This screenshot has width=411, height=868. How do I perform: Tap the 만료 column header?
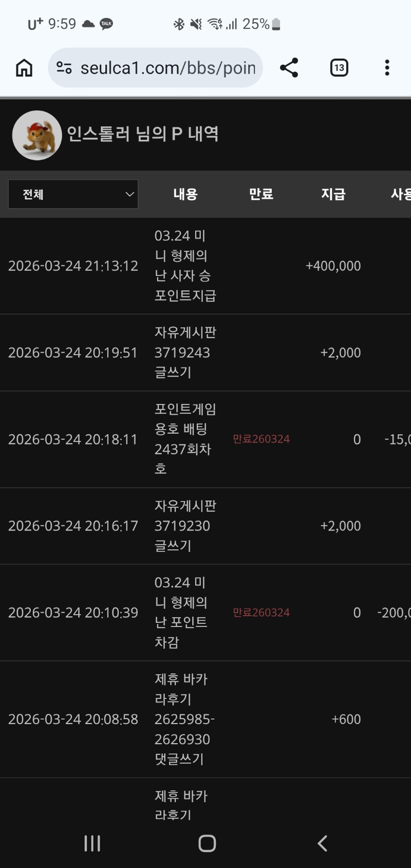(261, 194)
